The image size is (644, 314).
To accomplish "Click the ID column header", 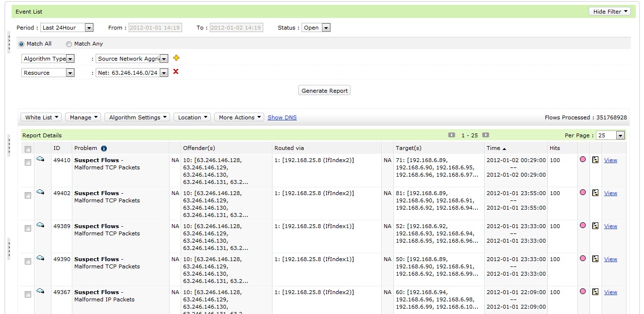I will point(57,148).
